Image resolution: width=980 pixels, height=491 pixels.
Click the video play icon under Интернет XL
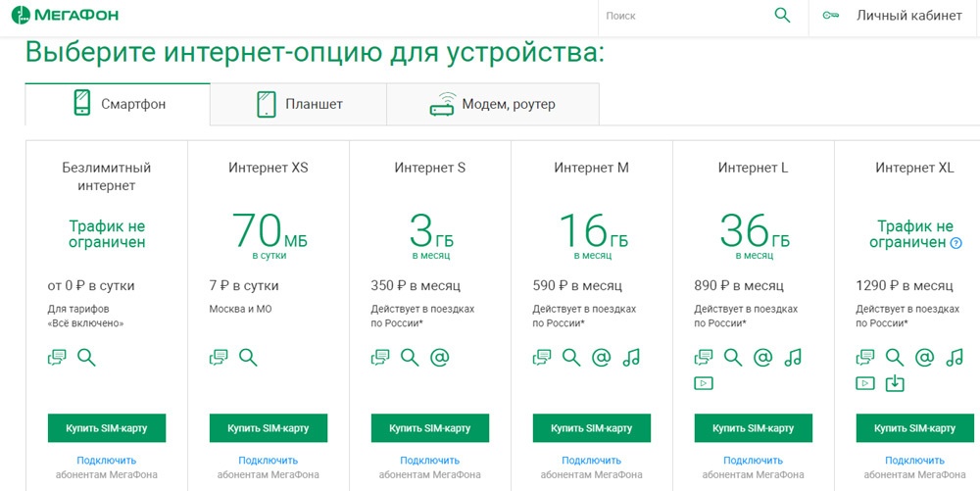865,383
